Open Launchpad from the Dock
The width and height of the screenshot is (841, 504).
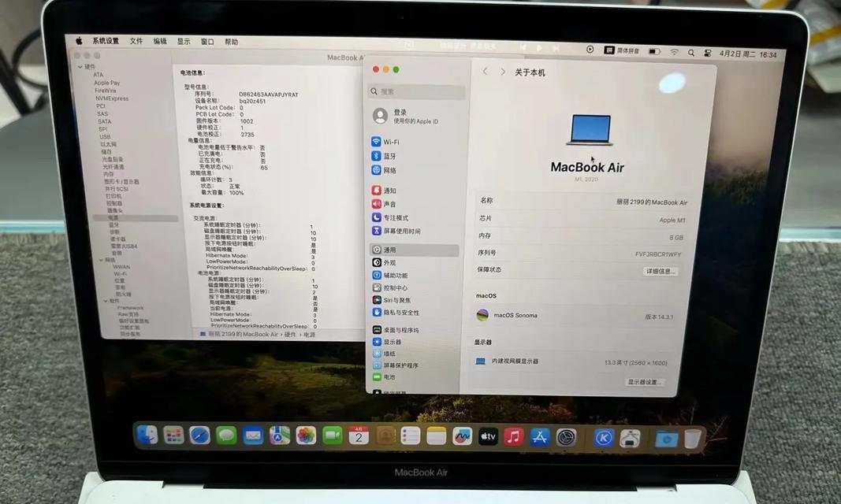click(173, 435)
